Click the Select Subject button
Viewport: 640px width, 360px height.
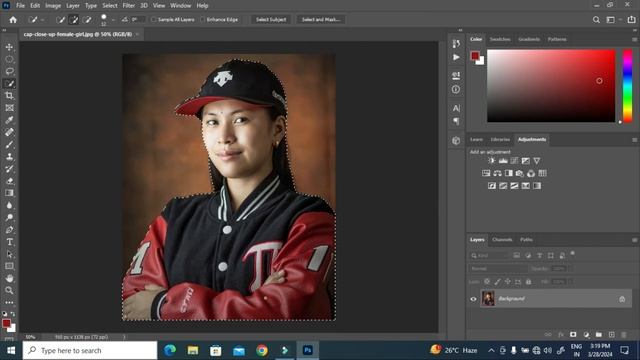tap(271, 20)
